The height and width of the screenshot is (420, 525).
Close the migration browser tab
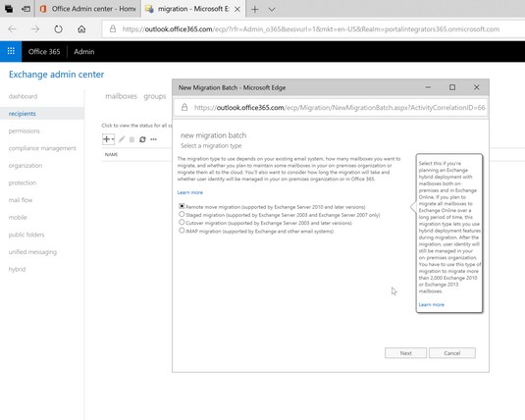237,10
